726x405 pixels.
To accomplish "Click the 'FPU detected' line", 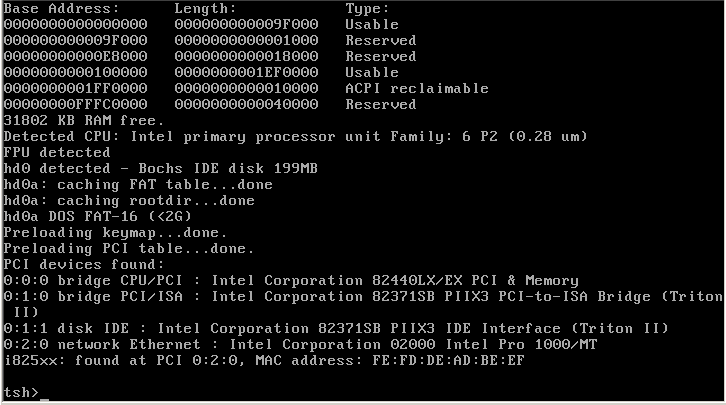I will 56,152.
